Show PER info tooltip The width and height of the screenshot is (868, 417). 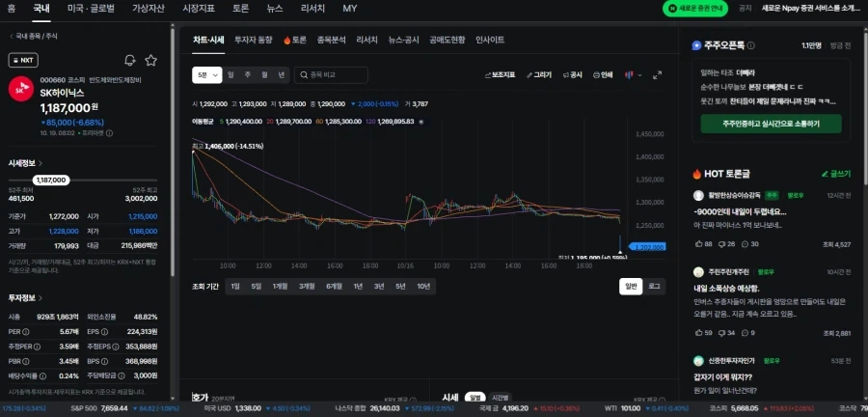coord(26,332)
